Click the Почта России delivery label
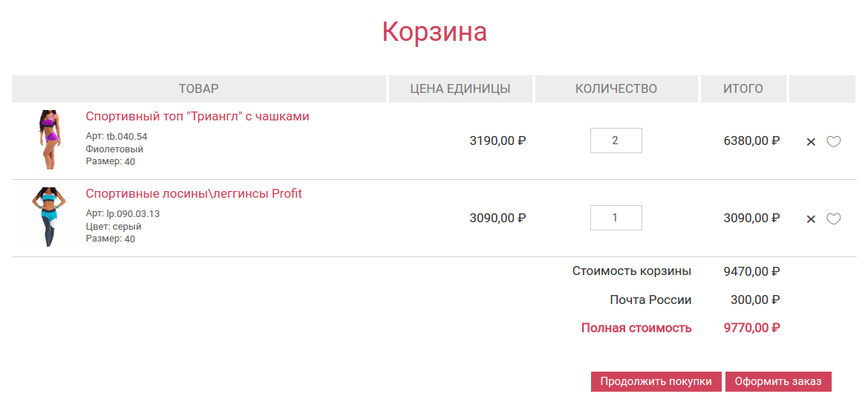Image resolution: width=868 pixels, height=414 pixels. pos(650,300)
